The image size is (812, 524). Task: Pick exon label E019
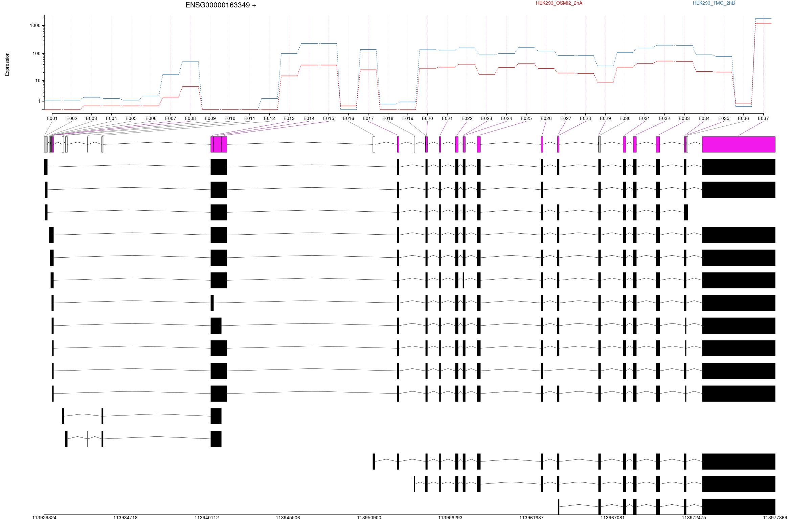(x=408, y=118)
